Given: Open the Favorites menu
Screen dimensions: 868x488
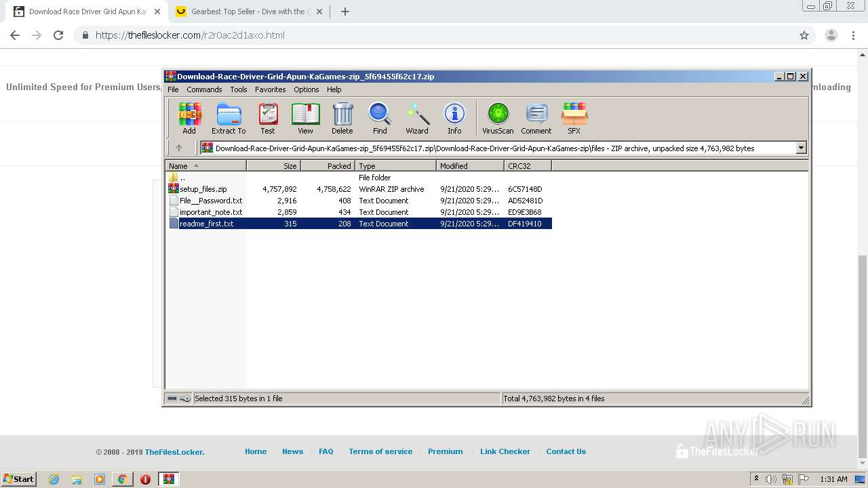Looking at the screenshot, I should click(x=270, y=89).
